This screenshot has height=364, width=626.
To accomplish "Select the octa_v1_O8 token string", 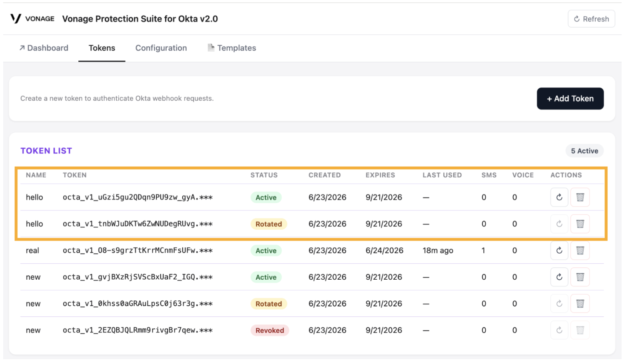I will click(138, 251).
